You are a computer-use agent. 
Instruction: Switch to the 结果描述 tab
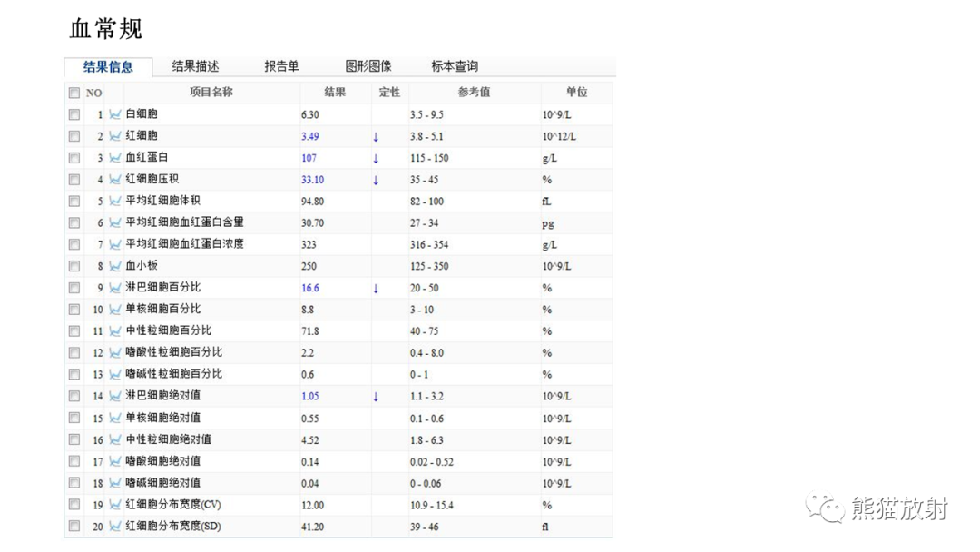[195, 66]
